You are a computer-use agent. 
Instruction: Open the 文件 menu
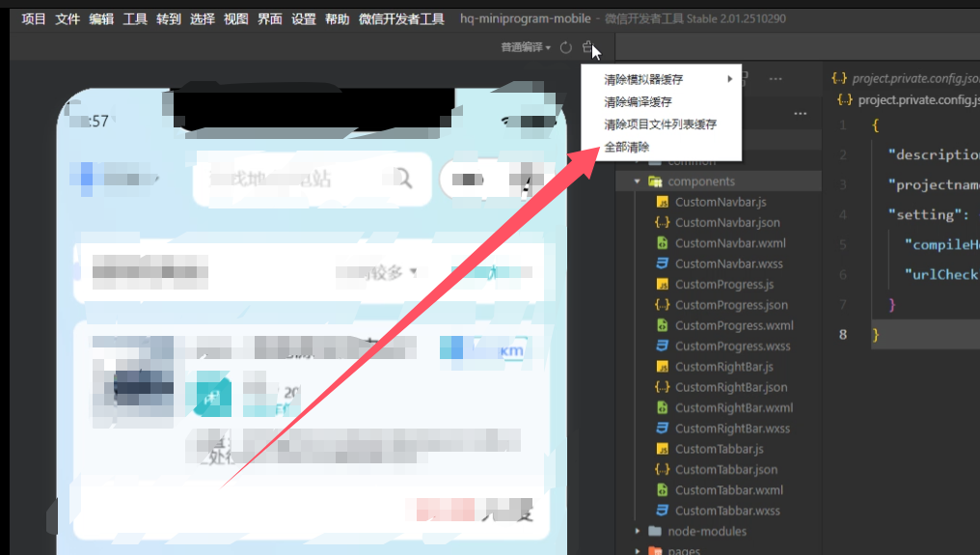67,18
